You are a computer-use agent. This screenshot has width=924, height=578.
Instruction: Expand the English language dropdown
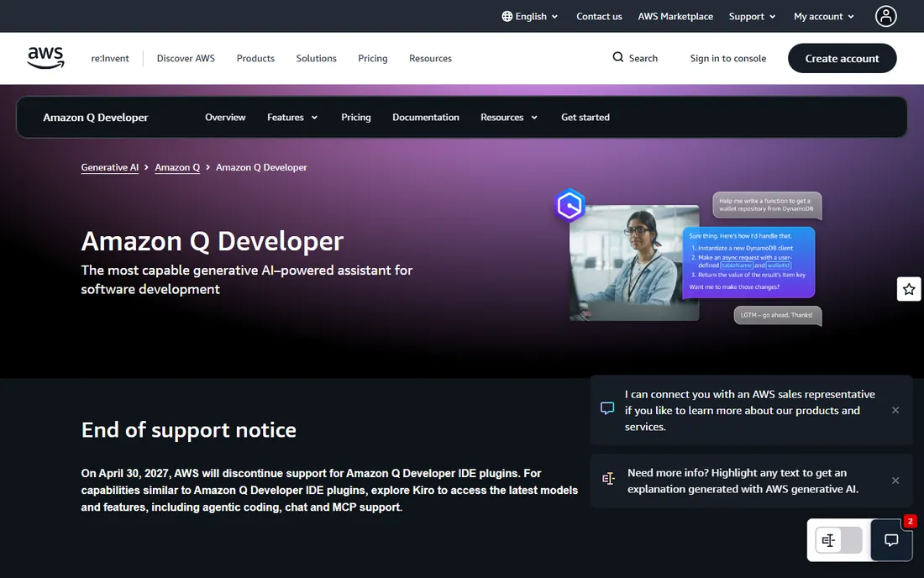tap(530, 17)
